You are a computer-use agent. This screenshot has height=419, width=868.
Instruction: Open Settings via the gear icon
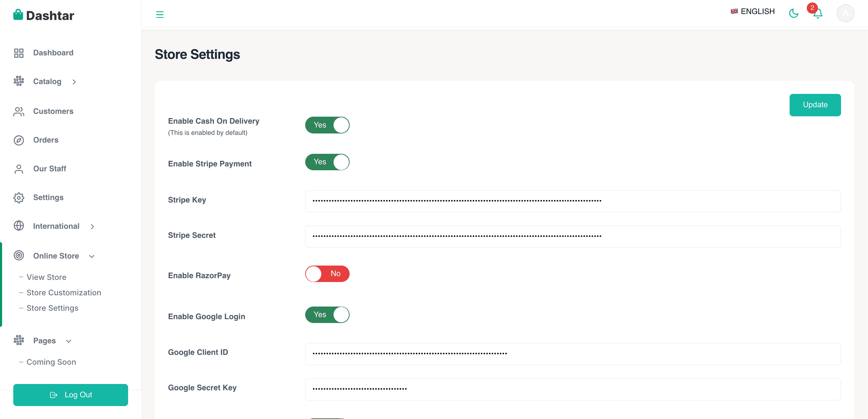point(19,198)
